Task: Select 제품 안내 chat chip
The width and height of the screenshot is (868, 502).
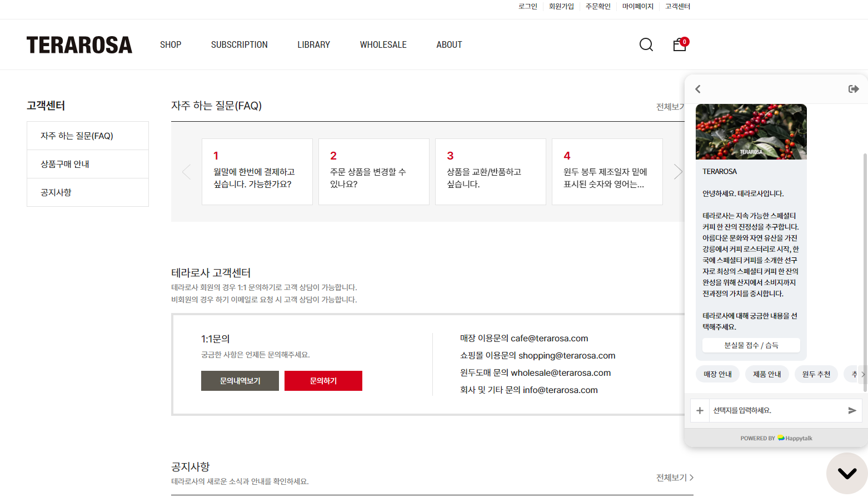Action: tap(767, 374)
